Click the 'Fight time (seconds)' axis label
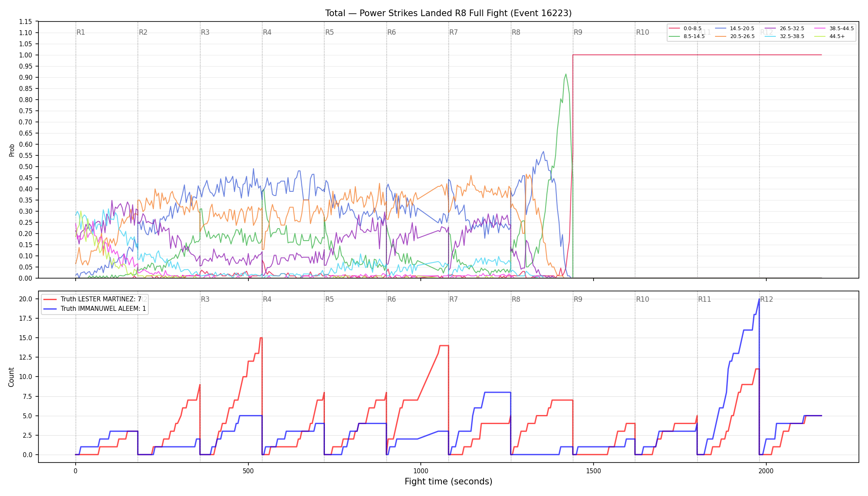868x496 pixels. pos(448,482)
